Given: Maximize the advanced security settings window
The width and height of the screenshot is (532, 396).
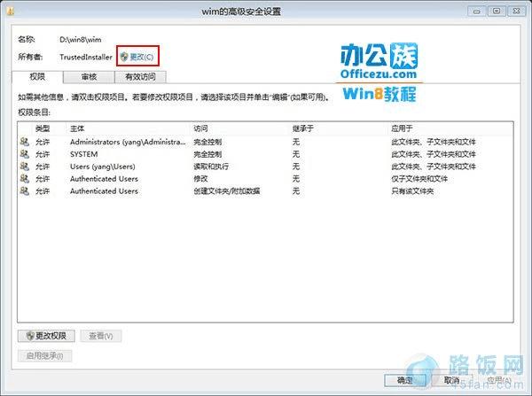Looking at the screenshot, I should (x=497, y=12).
